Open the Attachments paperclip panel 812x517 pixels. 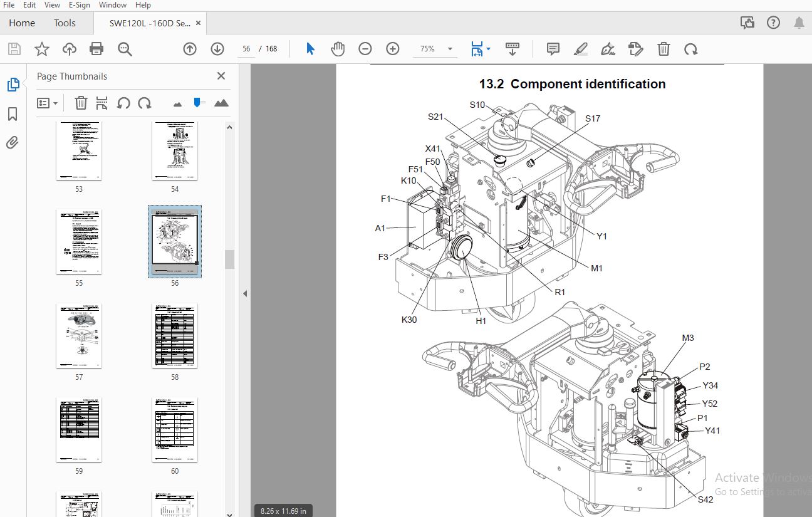pyautogui.click(x=13, y=142)
